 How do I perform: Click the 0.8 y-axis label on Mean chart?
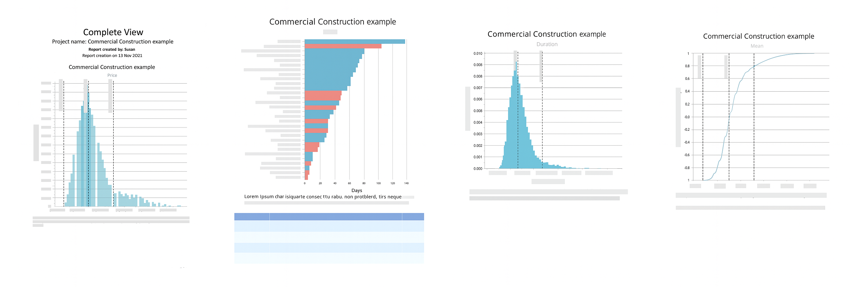click(x=687, y=66)
